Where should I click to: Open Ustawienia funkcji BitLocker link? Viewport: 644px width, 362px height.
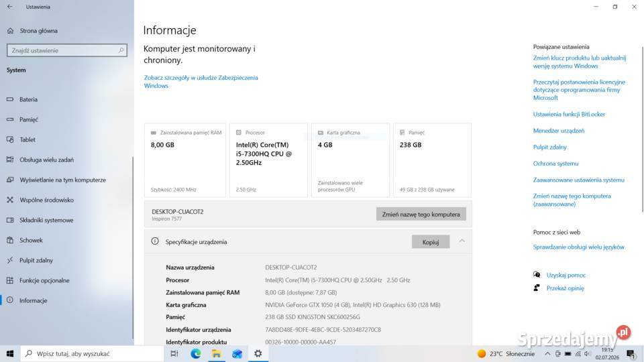(569, 114)
